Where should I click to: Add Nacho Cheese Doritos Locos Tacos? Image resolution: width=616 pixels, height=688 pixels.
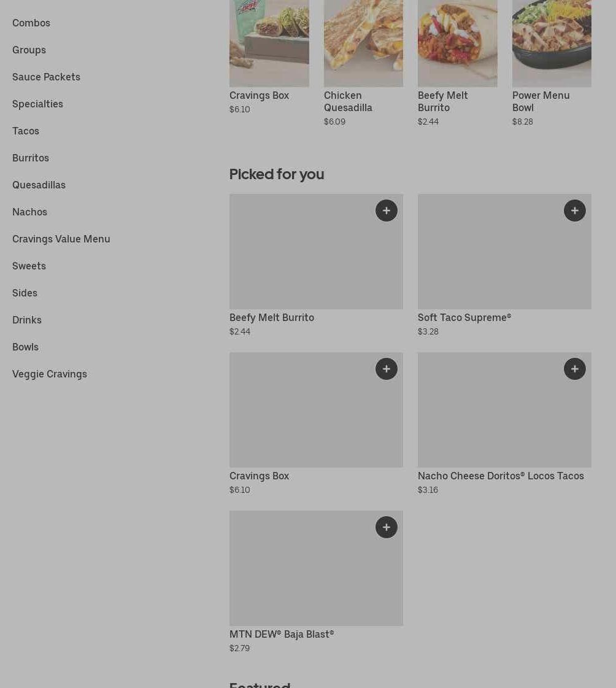click(575, 369)
